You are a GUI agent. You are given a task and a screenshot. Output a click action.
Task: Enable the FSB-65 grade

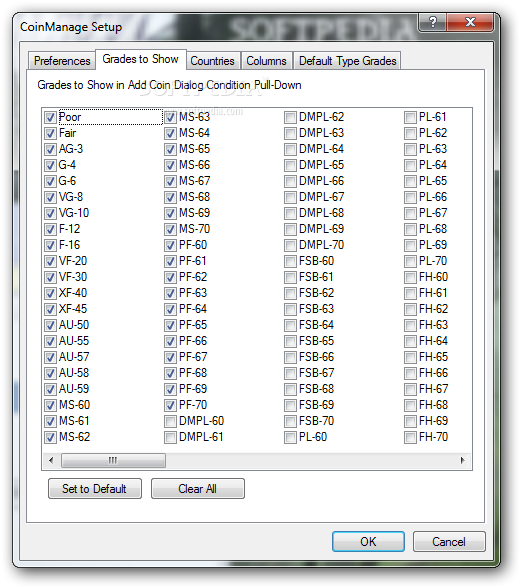(x=290, y=341)
